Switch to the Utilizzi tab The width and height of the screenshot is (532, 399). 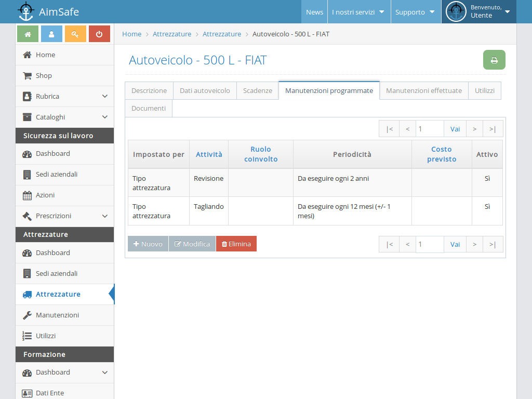click(485, 90)
